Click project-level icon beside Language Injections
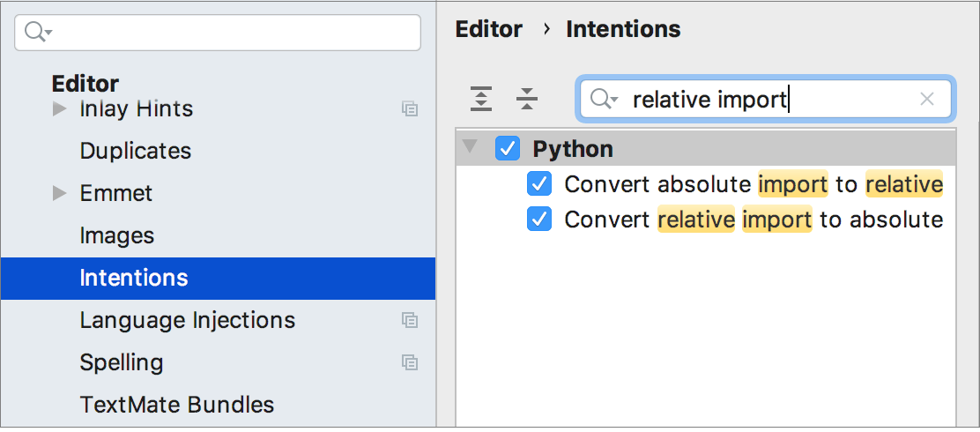The width and height of the screenshot is (980, 432). click(410, 320)
